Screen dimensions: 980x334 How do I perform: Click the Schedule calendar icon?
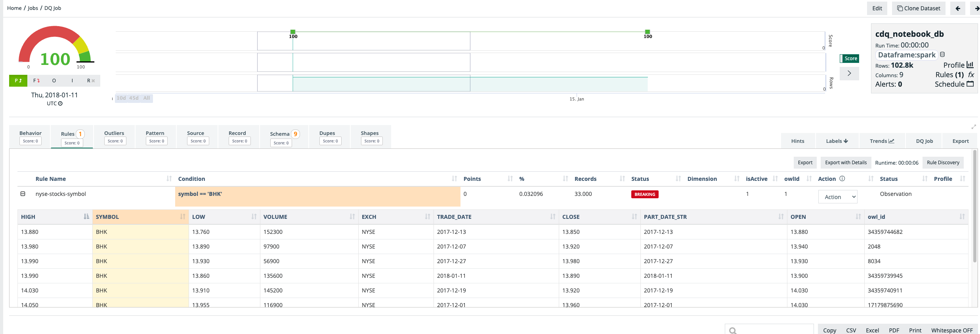tap(970, 84)
